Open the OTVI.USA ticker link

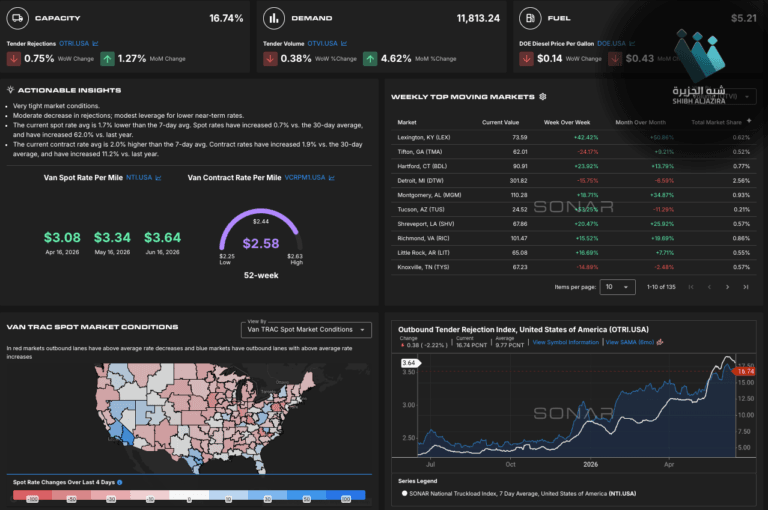tap(322, 44)
